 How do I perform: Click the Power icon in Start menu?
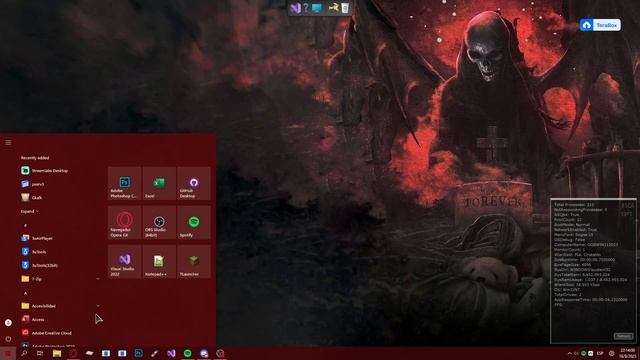(x=8, y=339)
